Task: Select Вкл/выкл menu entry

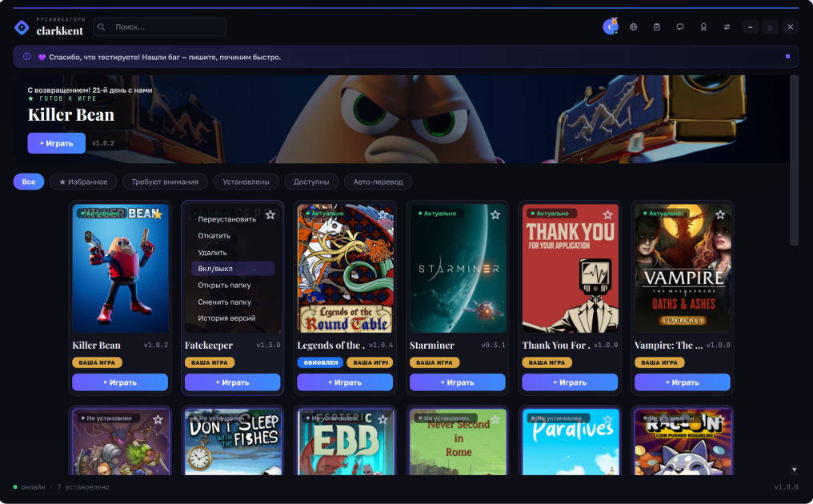Action: pos(232,269)
